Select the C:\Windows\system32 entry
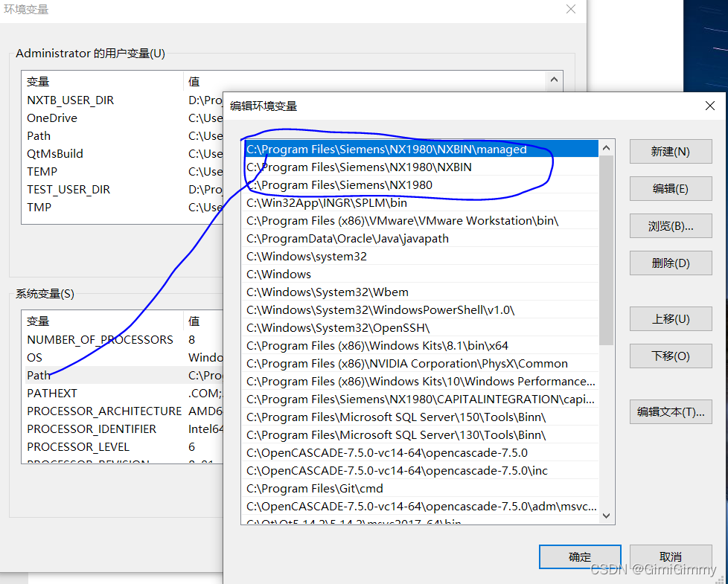Viewport: 728px width, 584px height. point(421,256)
